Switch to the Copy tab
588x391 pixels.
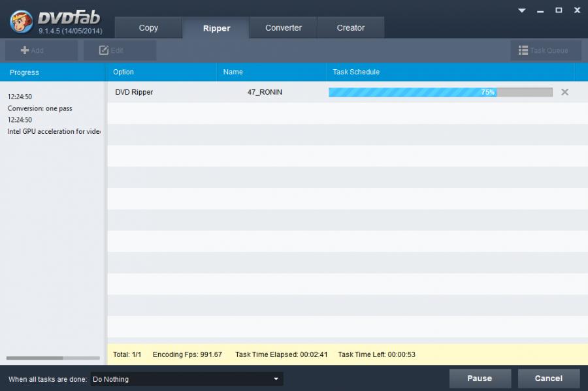click(148, 27)
